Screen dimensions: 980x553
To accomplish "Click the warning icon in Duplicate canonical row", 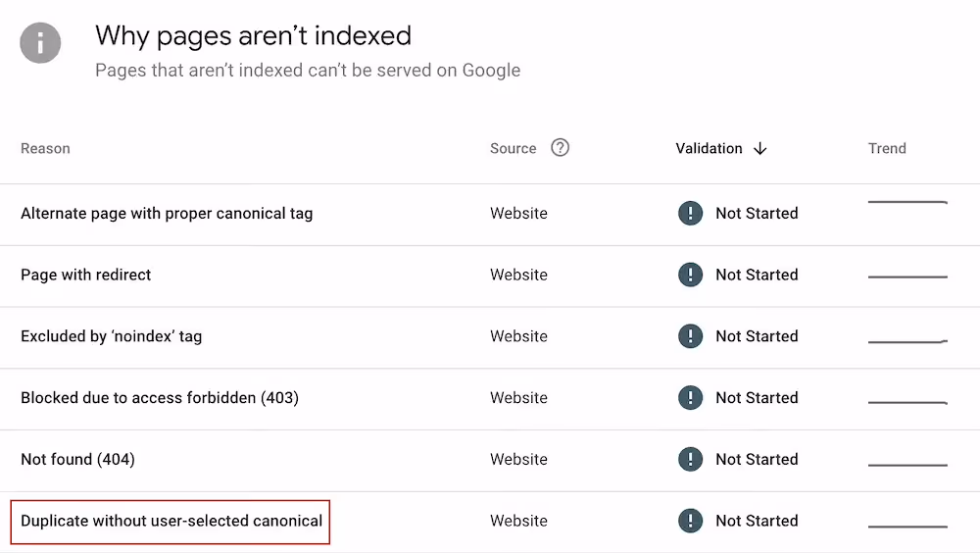I will click(690, 521).
